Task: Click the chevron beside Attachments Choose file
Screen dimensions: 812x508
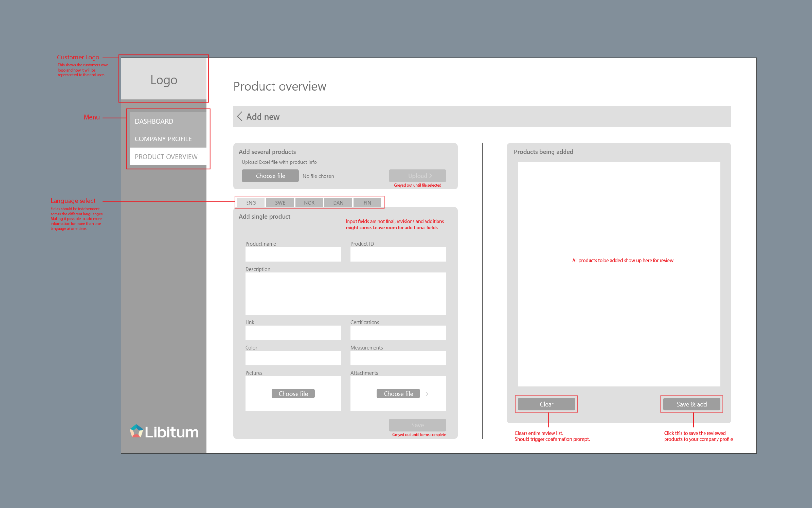Action: pyautogui.click(x=427, y=393)
